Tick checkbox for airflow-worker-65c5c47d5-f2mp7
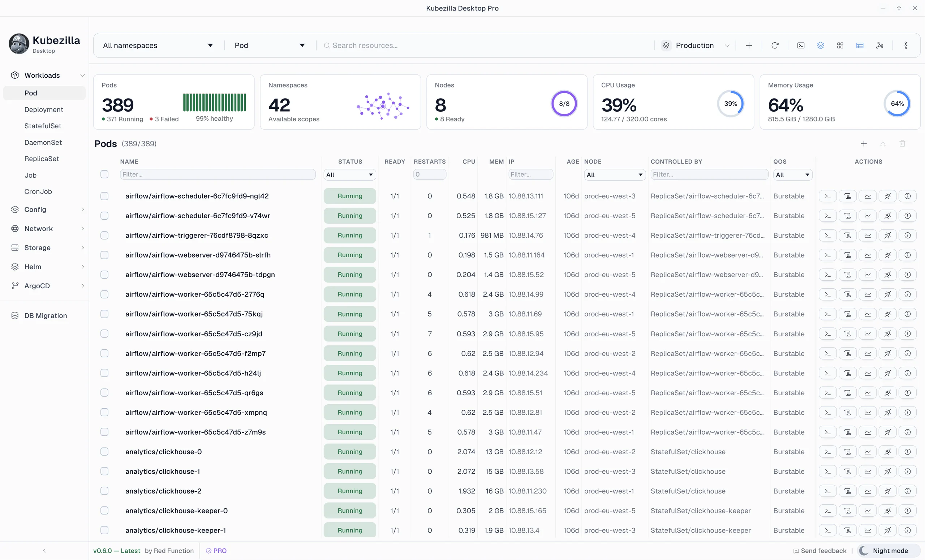This screenshot has height=560, width=925. [104, 353]
